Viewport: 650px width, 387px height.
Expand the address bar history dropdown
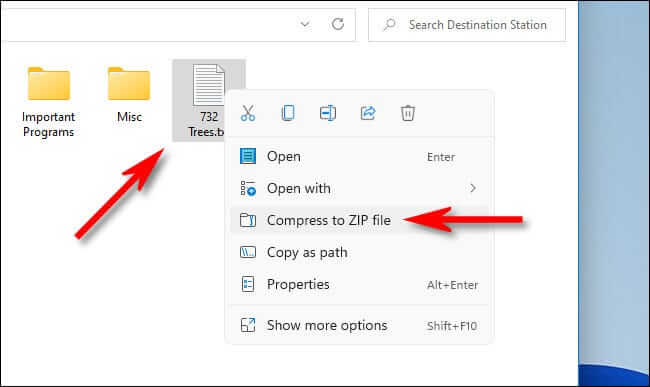305,24
